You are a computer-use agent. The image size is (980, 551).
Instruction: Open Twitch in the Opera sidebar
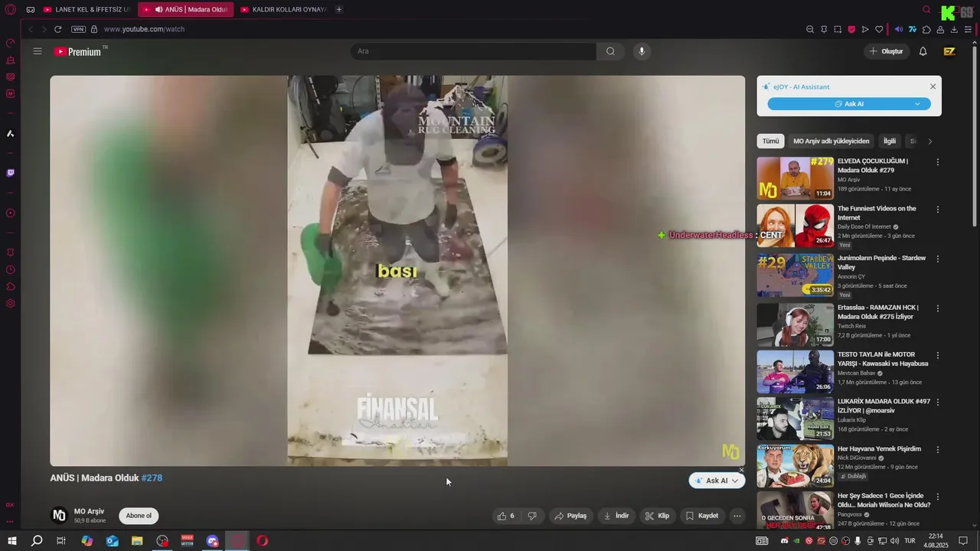tap(10, 173)
